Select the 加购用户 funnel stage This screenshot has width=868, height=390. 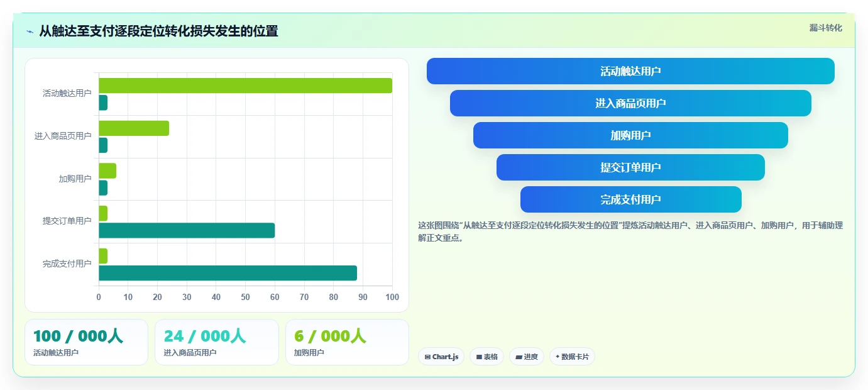coord(630,135)
